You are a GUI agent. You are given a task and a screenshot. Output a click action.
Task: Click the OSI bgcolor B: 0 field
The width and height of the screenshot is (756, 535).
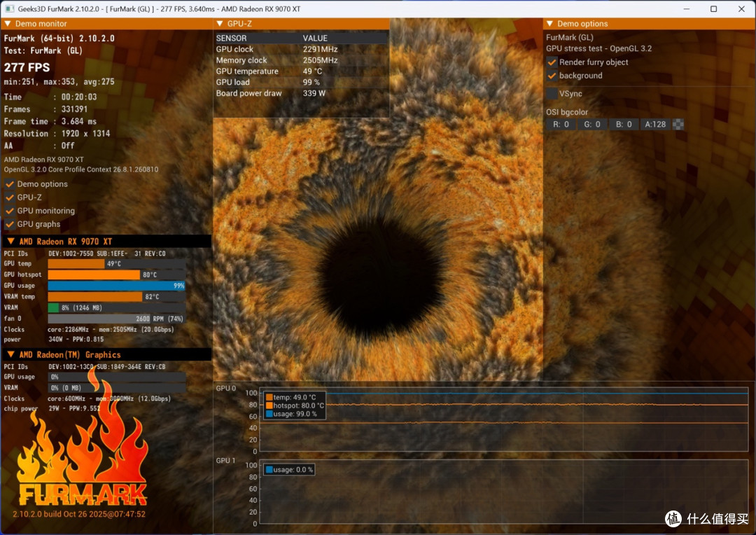[x=624, y=125]
